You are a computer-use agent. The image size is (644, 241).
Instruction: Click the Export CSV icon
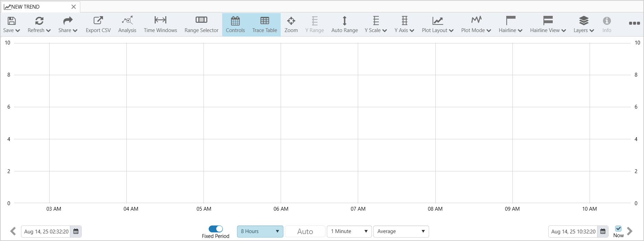click(98, 21)
